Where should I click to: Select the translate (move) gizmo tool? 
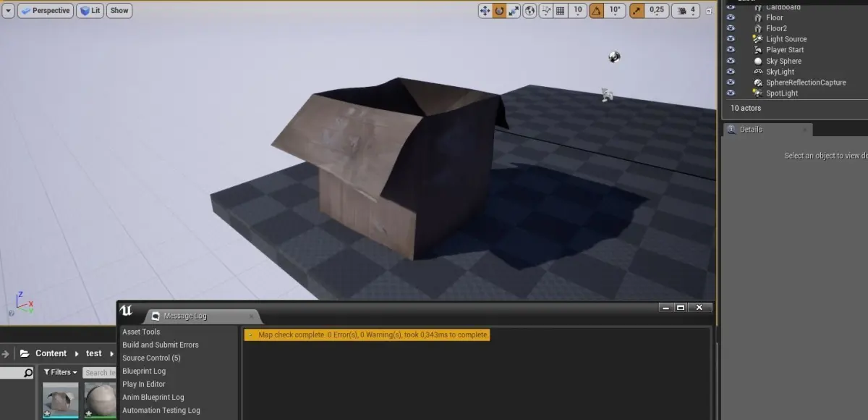click(485, 11)
